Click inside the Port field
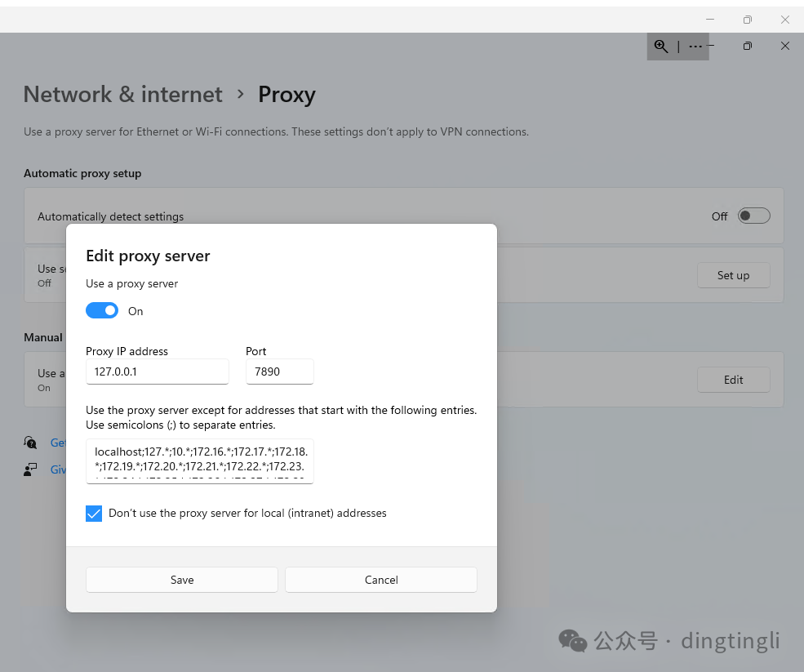This screenshot has height=672, width=804. click(279, 372)
